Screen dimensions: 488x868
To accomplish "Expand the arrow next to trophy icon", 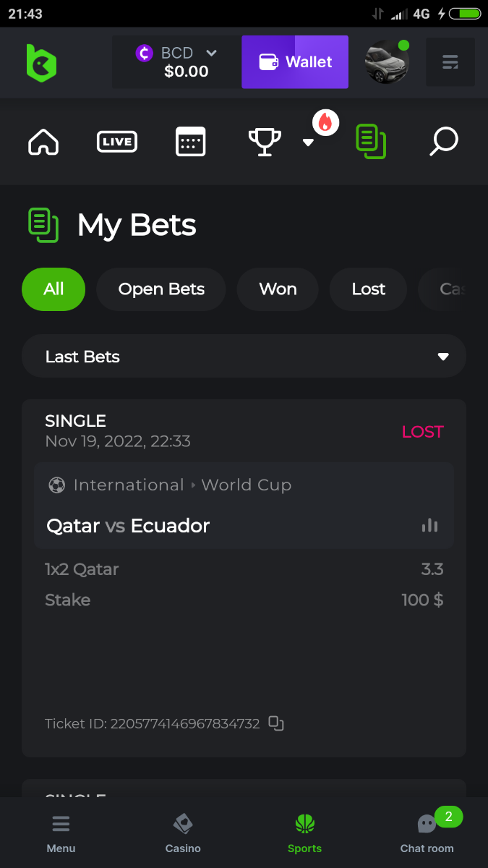I will (308, 142).
